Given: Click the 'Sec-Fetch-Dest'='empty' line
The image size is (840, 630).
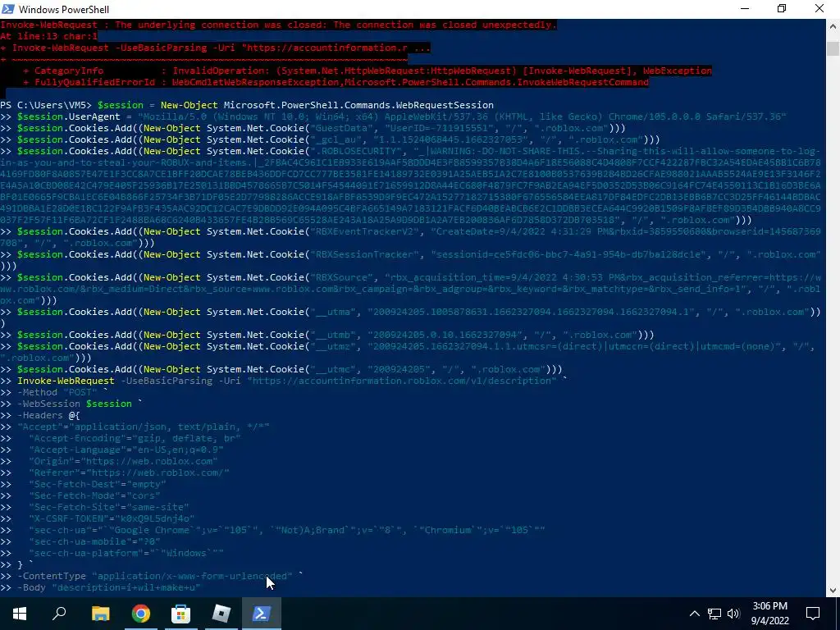Looking at the screenshot, I should pos(98,484).
